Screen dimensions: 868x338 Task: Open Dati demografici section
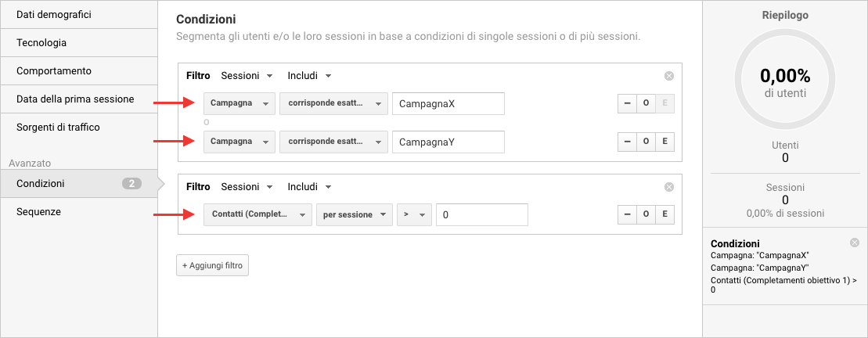[x=54, y=14]
